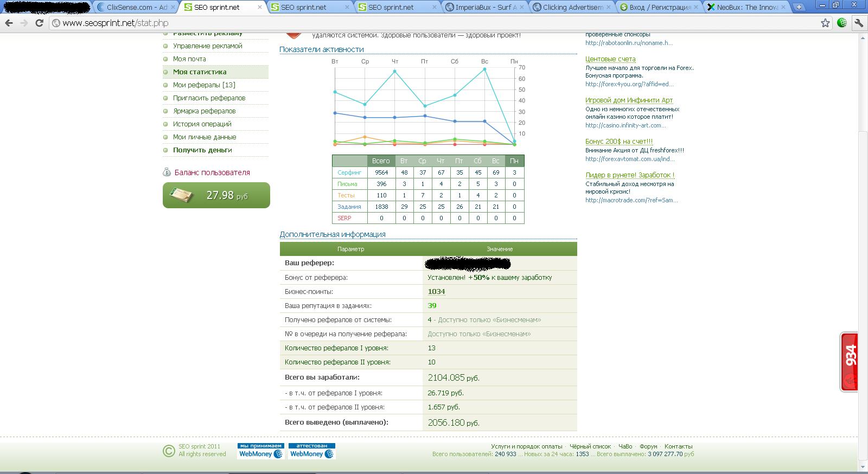Click the browser back arrow
The height and width of the screenshot is (474, 868).
coord(9,23)
